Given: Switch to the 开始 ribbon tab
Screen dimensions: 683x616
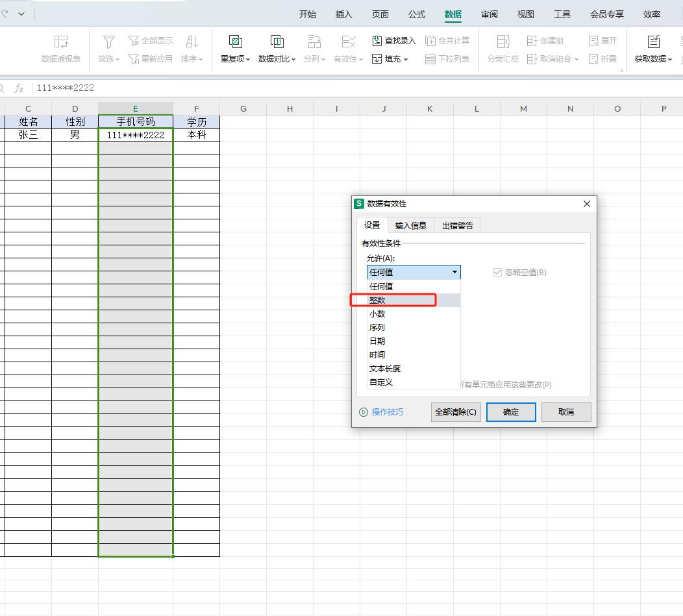Looking at the screenshot, I should coord(308,14).
